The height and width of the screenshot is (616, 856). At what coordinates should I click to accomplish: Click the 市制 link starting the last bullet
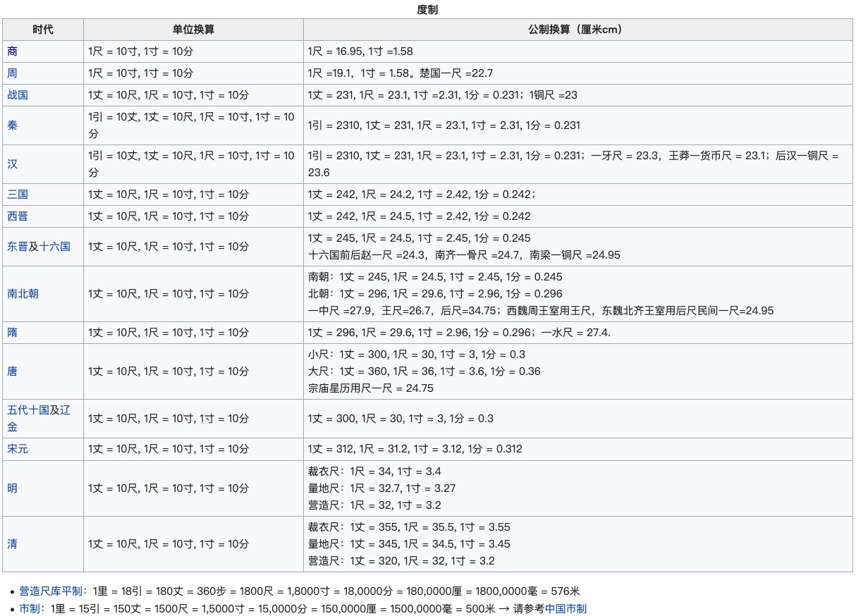click(30, 609)
